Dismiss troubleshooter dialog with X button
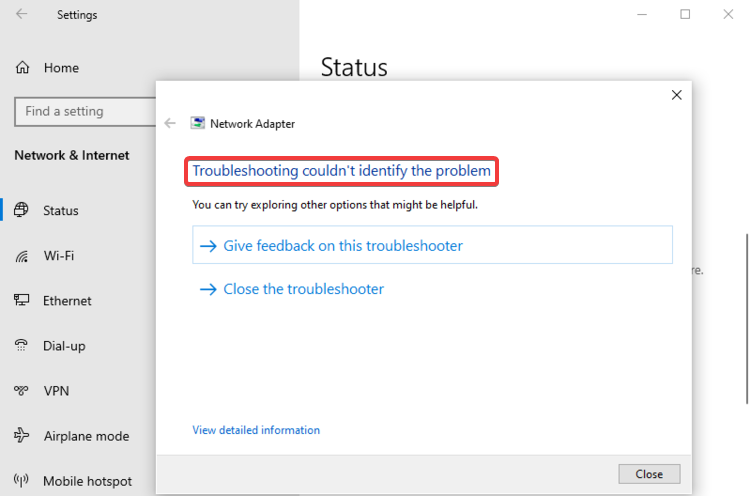 tap(677, 95)
